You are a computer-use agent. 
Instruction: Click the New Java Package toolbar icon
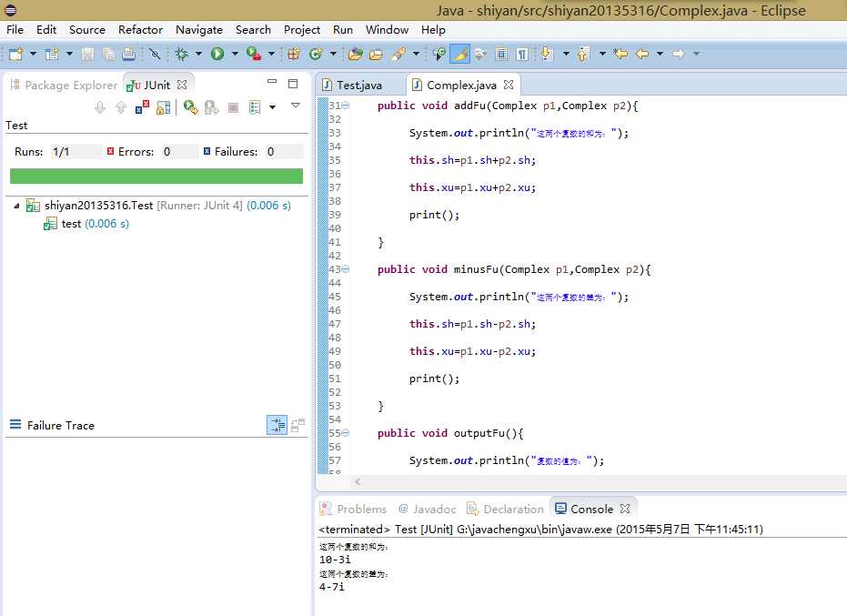[294, 54]
